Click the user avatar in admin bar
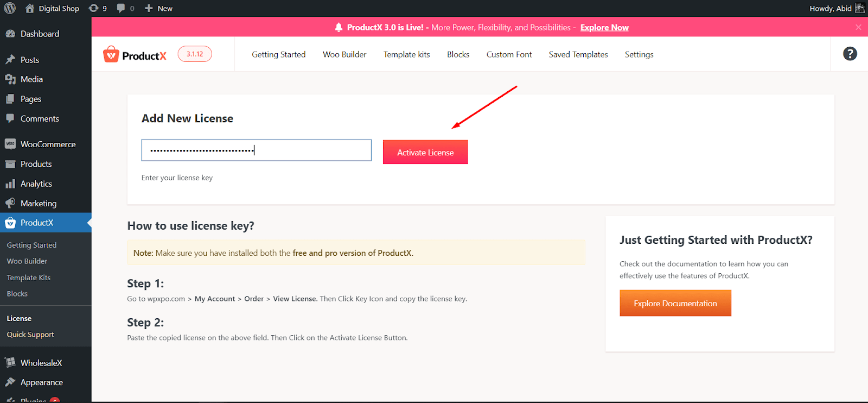The width and height of the screenshot is (868, 403). [860, 8]
